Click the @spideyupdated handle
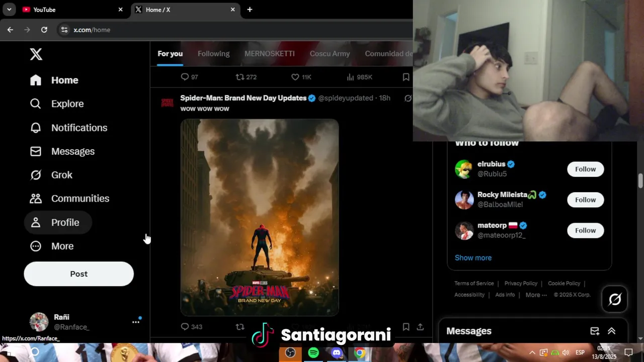Viewport: 644px width, 362px height. click(x=346, y=98)
